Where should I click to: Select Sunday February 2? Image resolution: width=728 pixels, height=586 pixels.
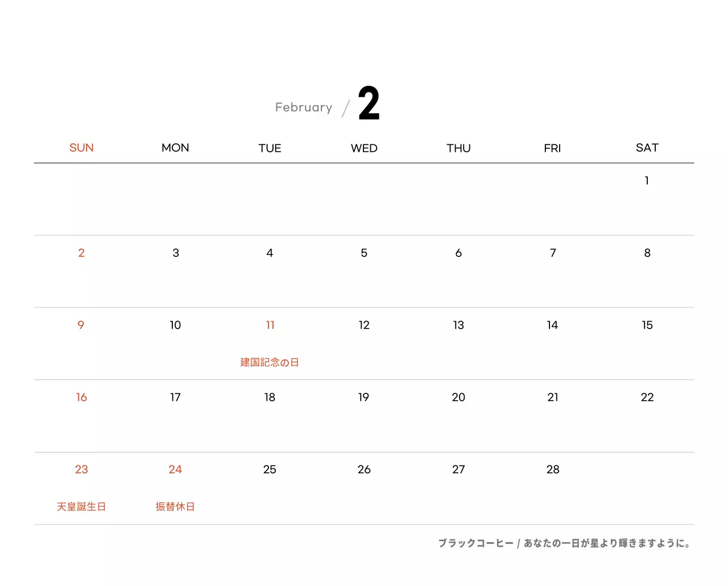pyautogui.click(x=81, y=253)
